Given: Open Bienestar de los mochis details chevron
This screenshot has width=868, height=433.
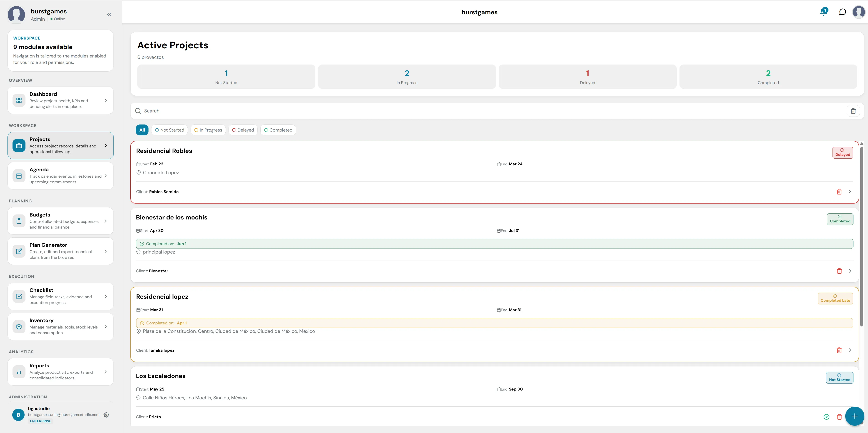Looking at the screenshot, I should pos(850,271).
